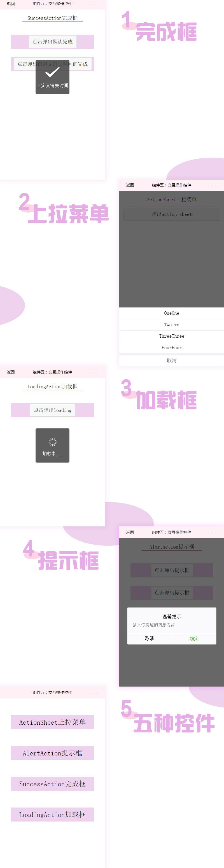The width and height of the screenshot is (224, 868).
Task: Tap three-dot menu on the component list screen
Action: (x=94, y=692)
